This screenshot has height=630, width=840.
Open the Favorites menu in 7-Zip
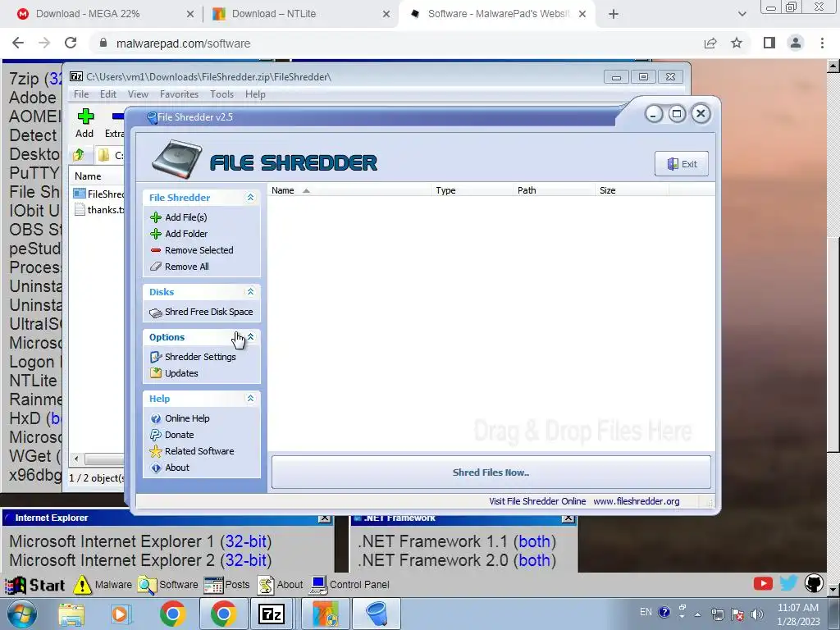(179, 94)
